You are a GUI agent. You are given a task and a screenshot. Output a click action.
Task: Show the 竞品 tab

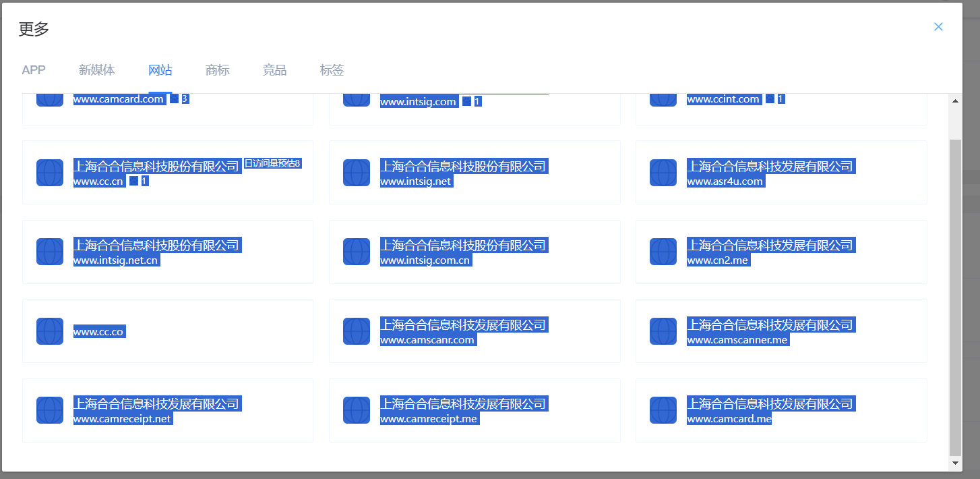275,70
